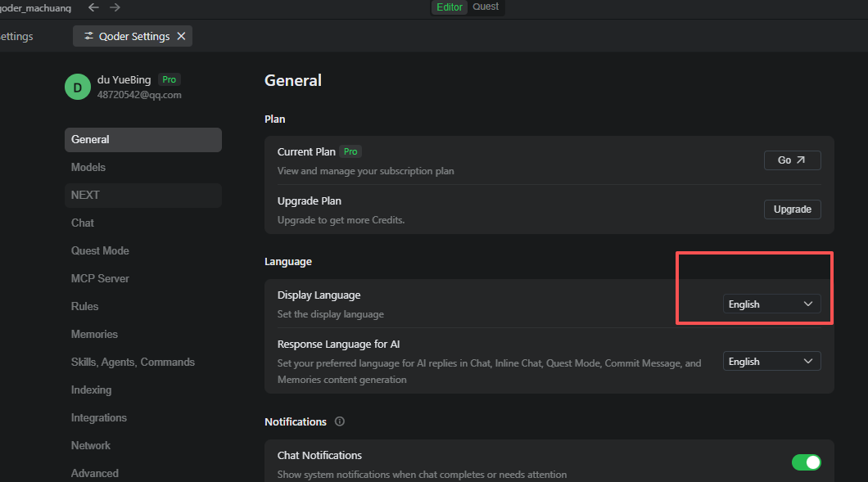Click 'Set the display language' description
This screenshot has width=868, height=482.
(331, 314)
